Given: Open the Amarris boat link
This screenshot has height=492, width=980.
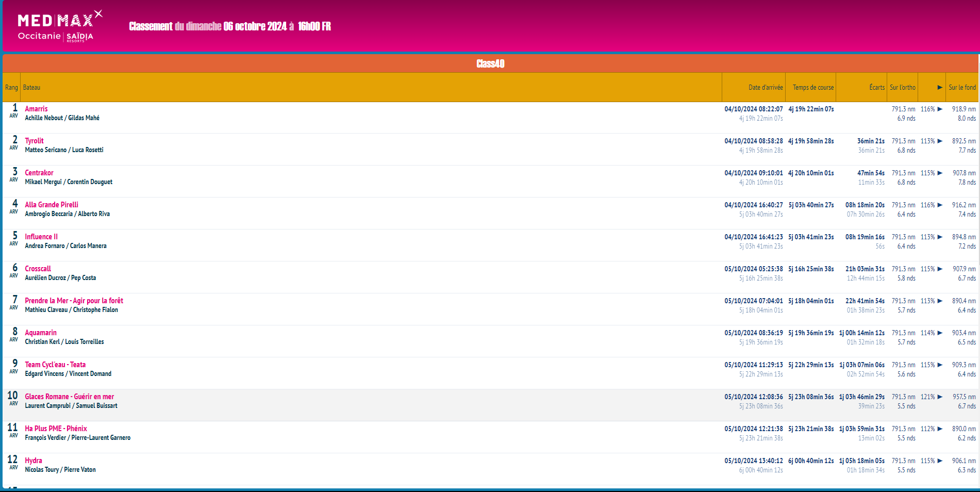Looking at the screenshot, I should coord(36,109).
